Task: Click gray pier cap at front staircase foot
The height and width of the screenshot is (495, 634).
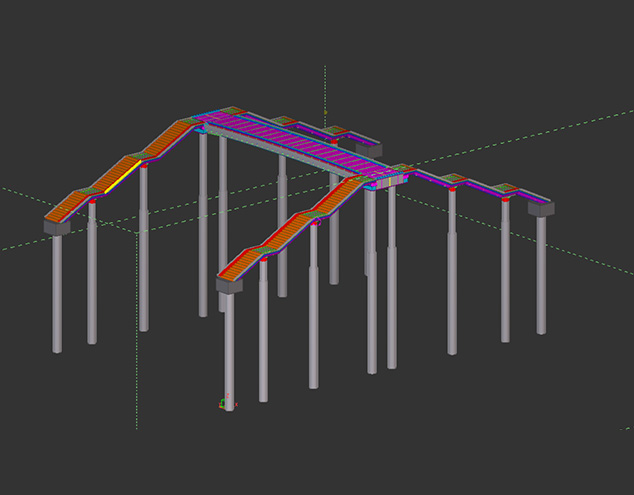Action: tap(229, 285)
